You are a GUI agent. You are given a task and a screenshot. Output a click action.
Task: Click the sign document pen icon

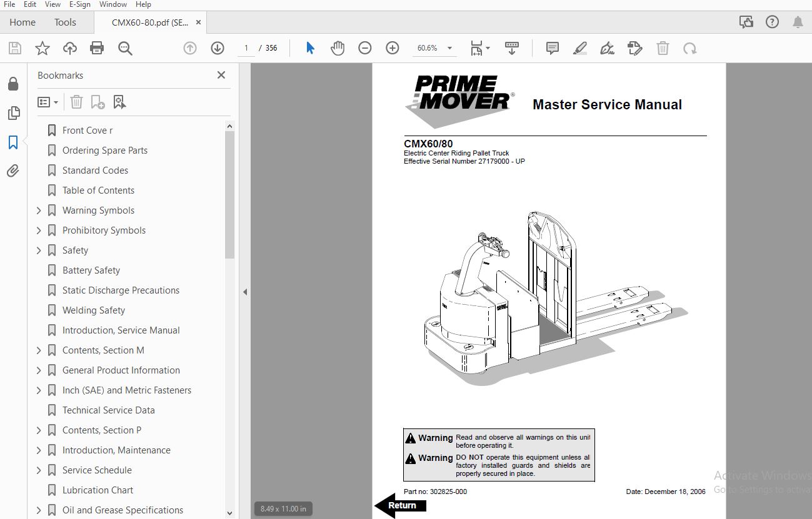click(x=607, y=48)
